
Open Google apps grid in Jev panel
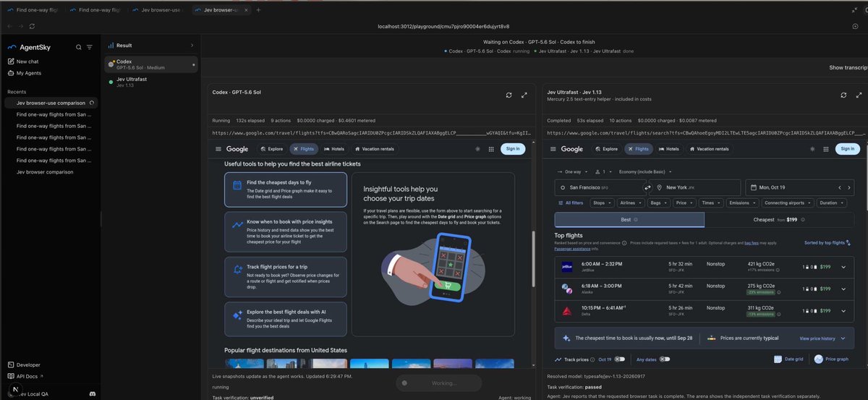826,149
